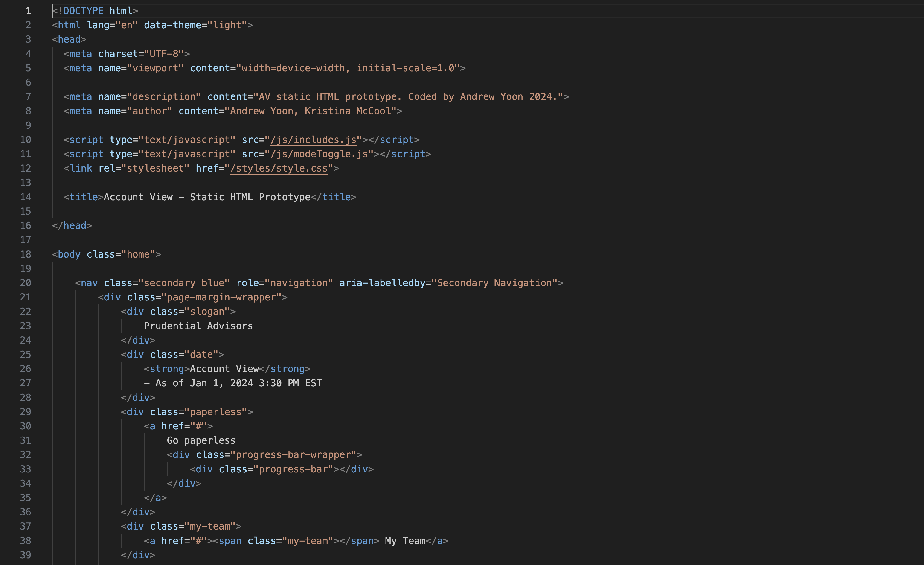Click the closing head tag
924x565 pixels.
point(72,225)
